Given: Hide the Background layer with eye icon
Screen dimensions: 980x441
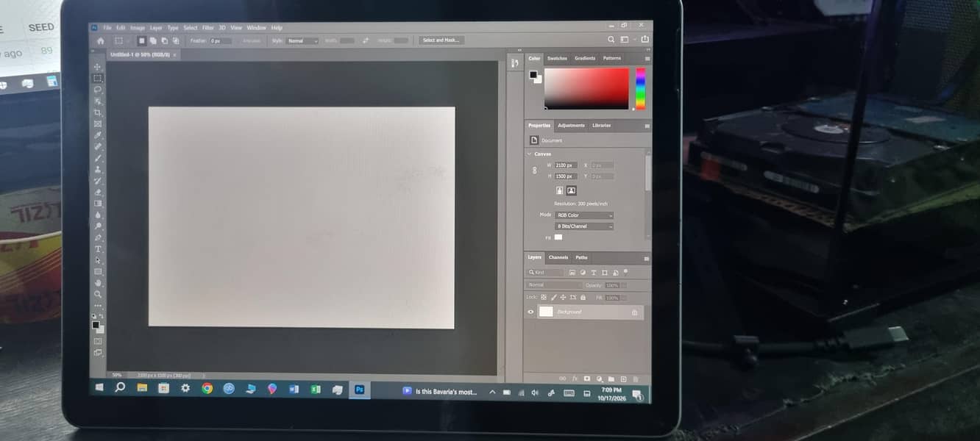Looking at the screenshot, I should click(x=531, y=312).
